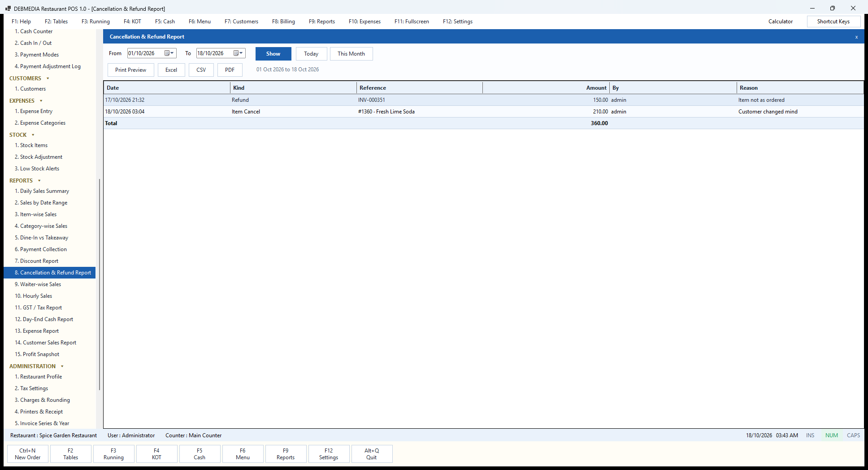Click the Alt+Q Quit button
The width and height of the screenshot is (868, 470).
coord(372,454)
